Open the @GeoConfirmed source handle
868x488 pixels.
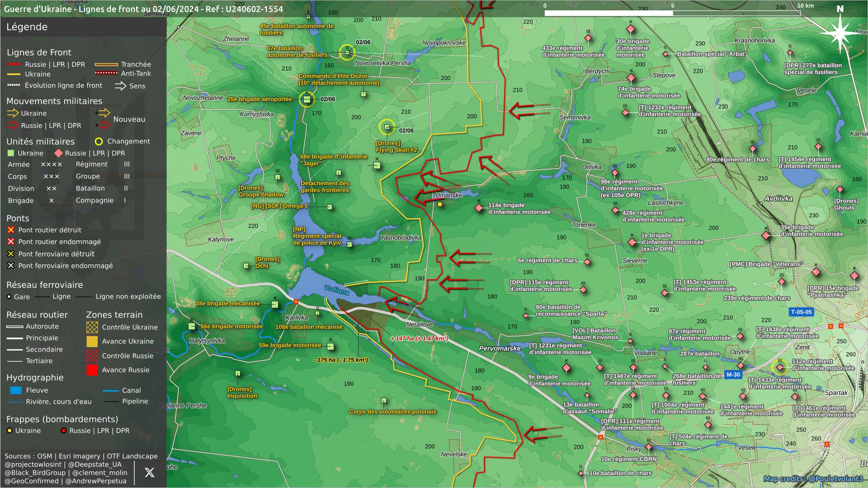[x=32, y=481]
